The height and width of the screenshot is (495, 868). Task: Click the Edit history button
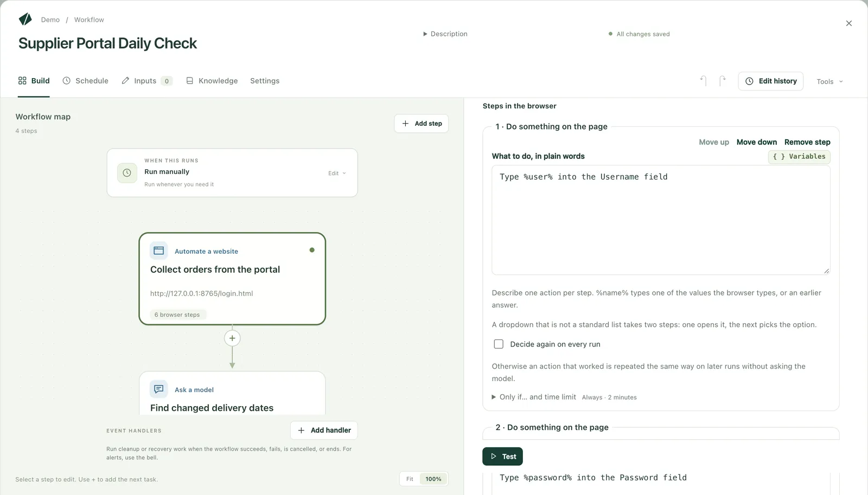point(771,81)
